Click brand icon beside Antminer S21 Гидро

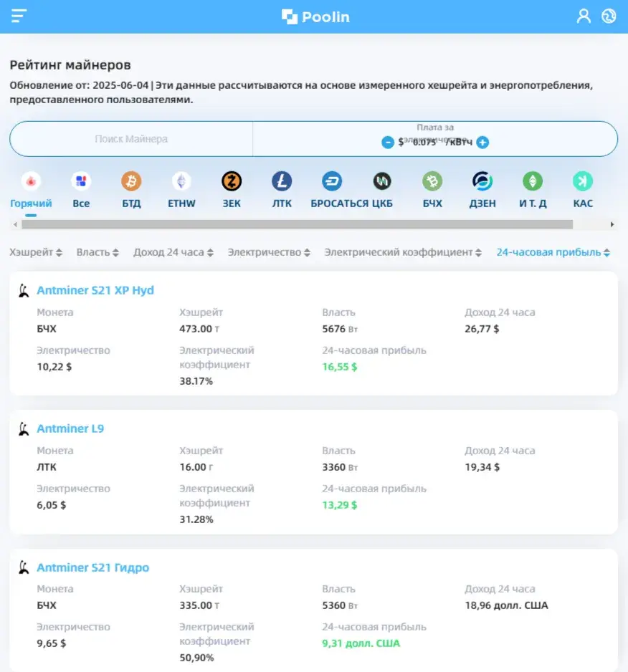coord(24,567)
